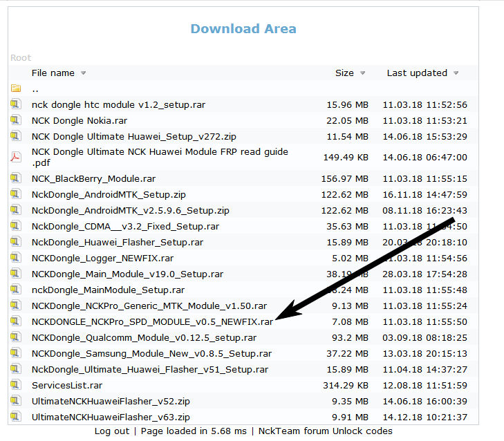This screenshot has height=441, width=504.
Task: Download NCKDongle_Samsung_Module_New_v0.8.5_Setup.rar
Action: (151, 354)
